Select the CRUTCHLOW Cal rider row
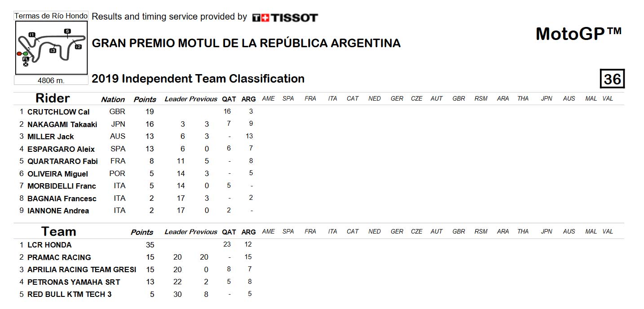Viewport: 644px width, 309px height. [318, 111]
